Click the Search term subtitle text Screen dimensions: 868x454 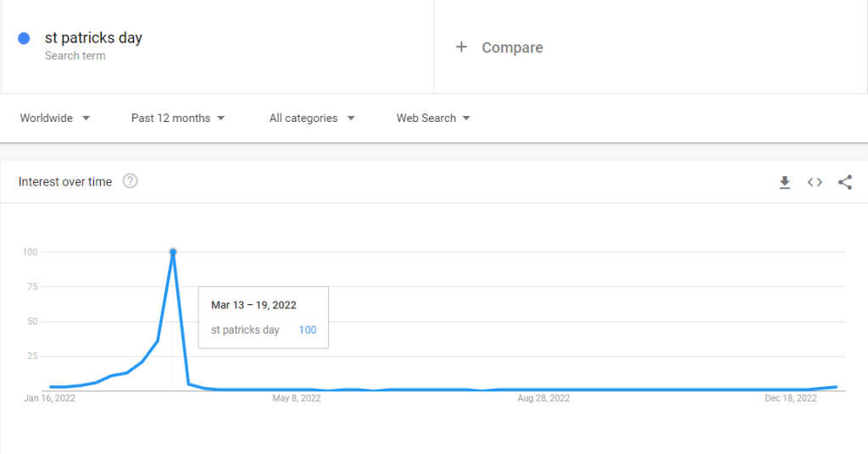click(75, 56)
